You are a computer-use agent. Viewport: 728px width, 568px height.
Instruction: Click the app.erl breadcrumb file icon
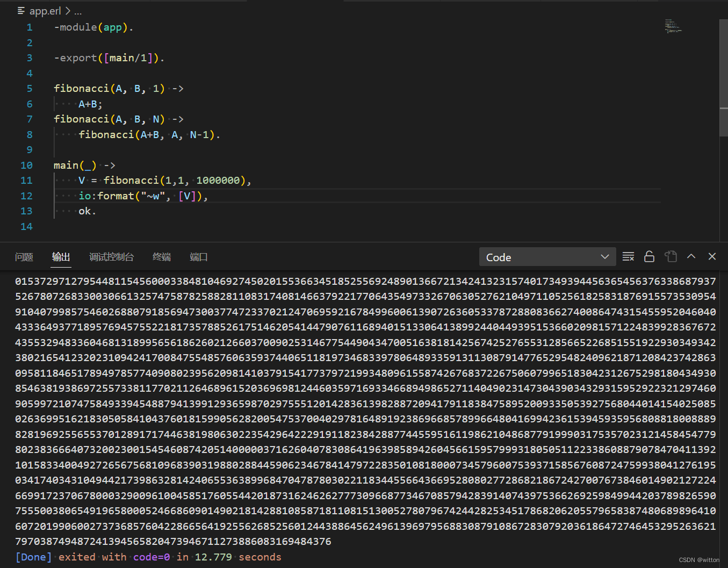[21, 11]
